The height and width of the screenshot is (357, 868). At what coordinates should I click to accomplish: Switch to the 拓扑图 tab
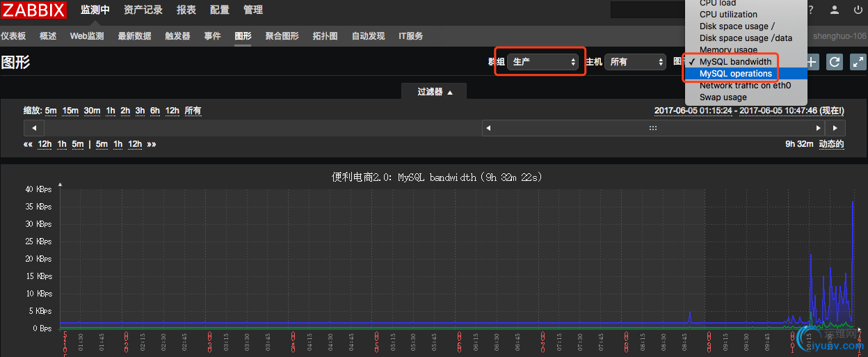[x=325, y=36]
